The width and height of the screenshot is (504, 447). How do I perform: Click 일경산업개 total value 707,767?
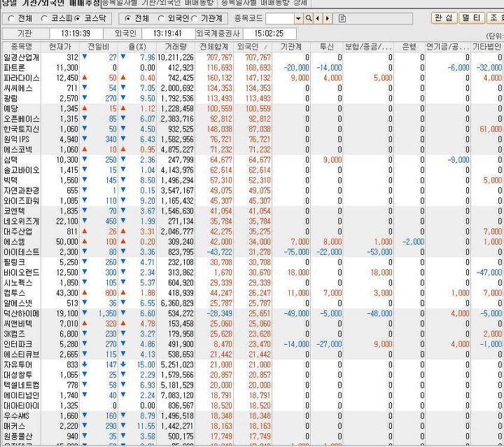[x=219, y=57]
